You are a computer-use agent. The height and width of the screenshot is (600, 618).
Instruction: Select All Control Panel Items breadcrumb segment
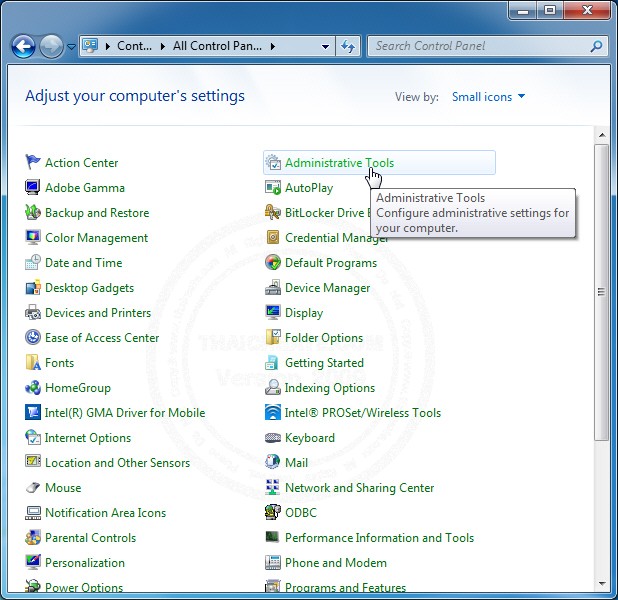(217, 46)
